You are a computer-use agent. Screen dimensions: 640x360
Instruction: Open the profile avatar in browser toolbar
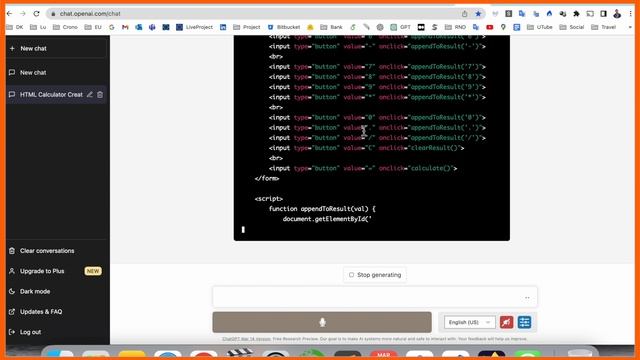pyautogui.click(x=617, y=14)
